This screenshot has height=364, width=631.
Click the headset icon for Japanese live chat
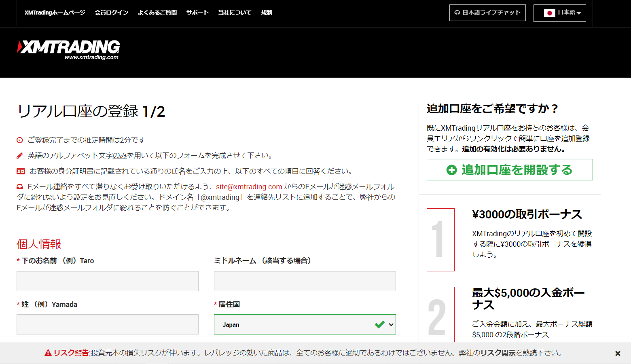coord(457,13)
